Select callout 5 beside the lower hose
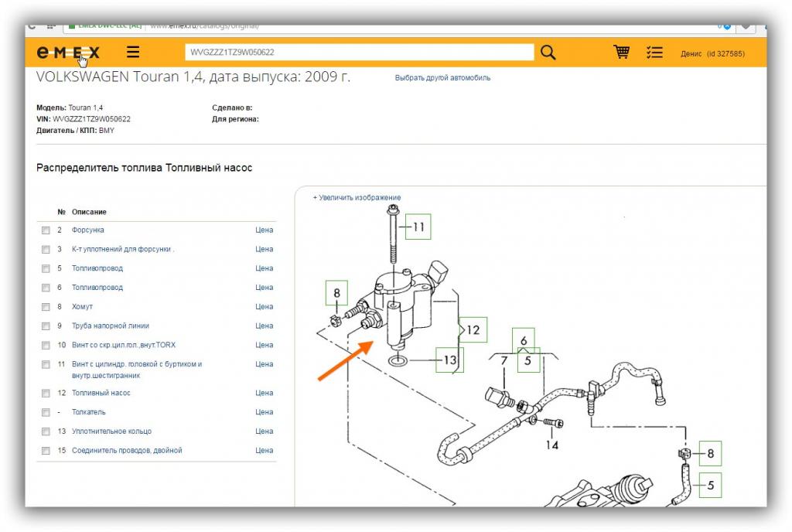792x532 pixels. point(710,485)
